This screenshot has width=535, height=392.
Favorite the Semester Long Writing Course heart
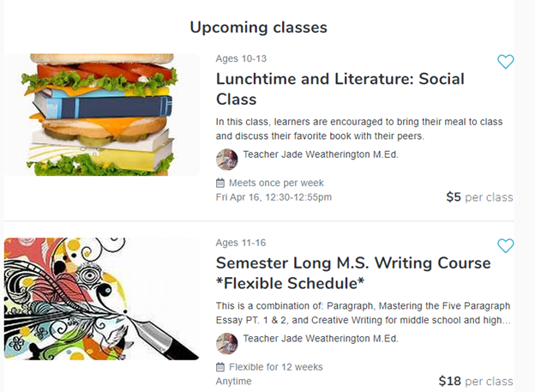click(x=505, y=246)
